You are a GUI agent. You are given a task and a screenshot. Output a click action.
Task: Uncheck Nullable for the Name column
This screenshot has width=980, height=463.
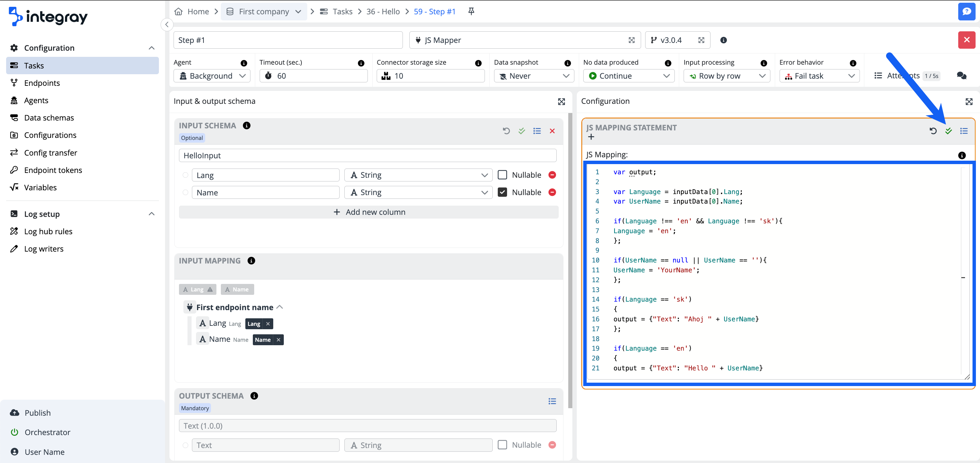click(502, 192)
